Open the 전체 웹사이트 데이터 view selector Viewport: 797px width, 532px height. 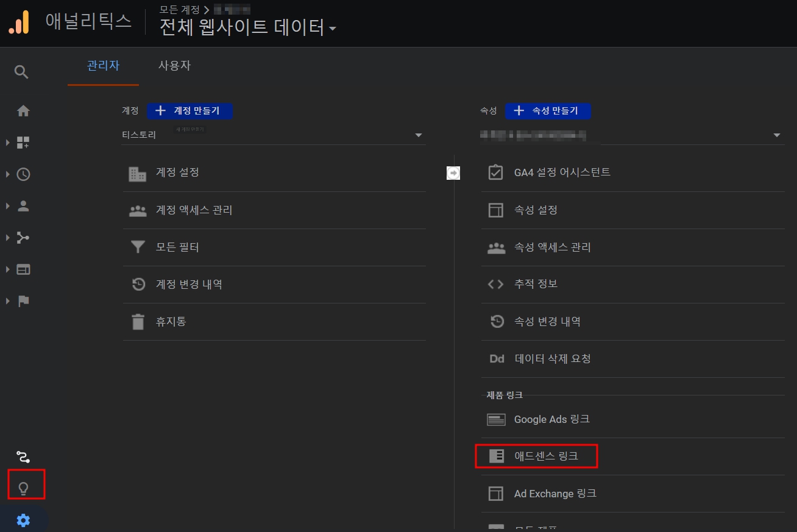(248, 28)
